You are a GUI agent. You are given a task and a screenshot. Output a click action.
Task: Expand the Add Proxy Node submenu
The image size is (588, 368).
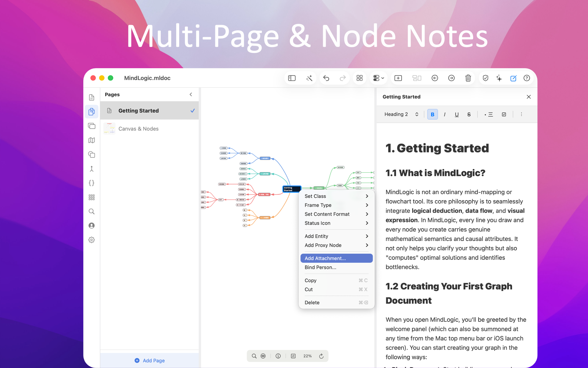pyautogui.click(x=336, y=245)
